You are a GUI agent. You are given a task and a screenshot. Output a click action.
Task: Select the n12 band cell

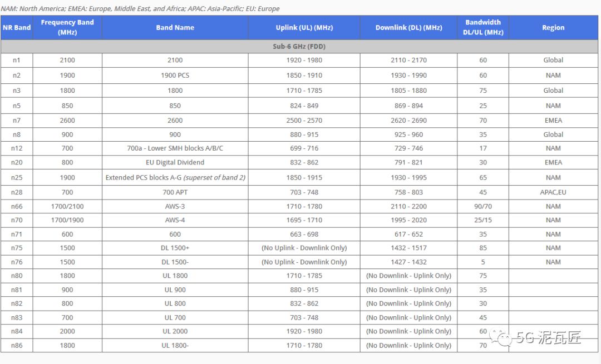(x=17, y=148)
